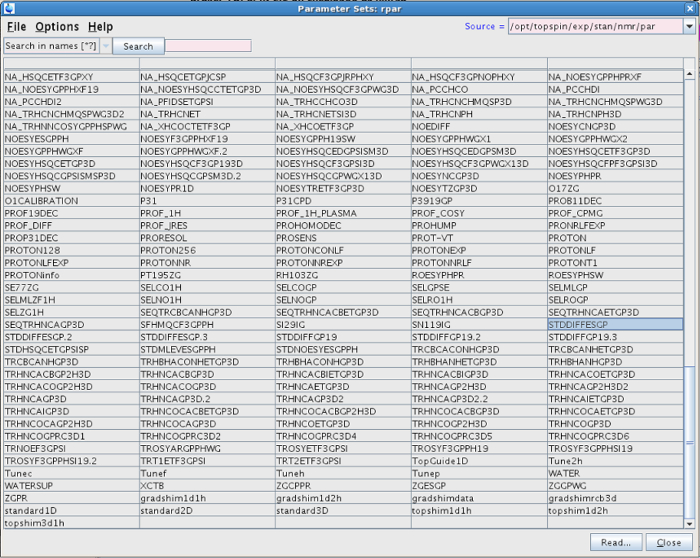Select the PROTON parameter set
The width and height of the screenshot is (700, 558).
(615, 238)
